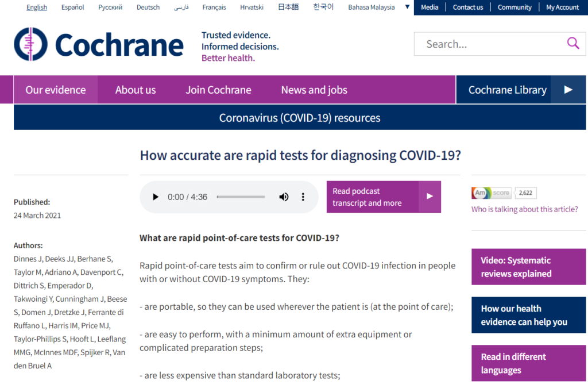The width and height of the screenshot is (588, 388).
Task: Mute the audio player volume
Action: pos(284,197)
